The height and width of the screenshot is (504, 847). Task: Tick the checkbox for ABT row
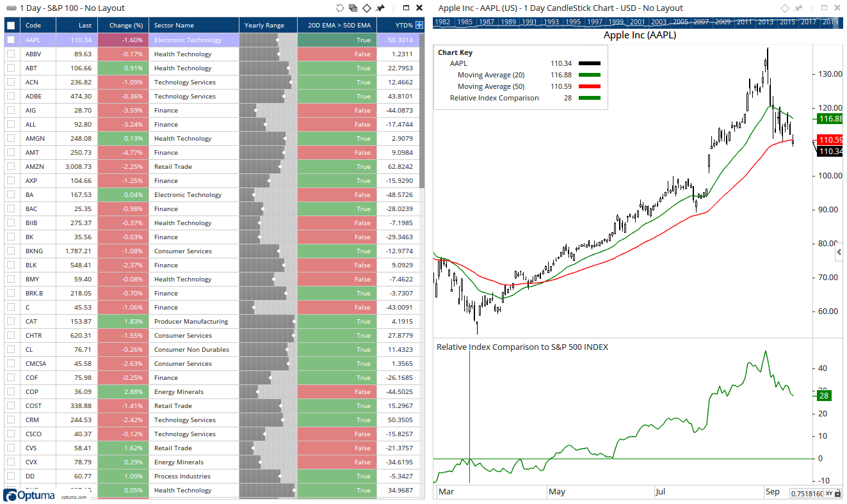pos(11,68)
